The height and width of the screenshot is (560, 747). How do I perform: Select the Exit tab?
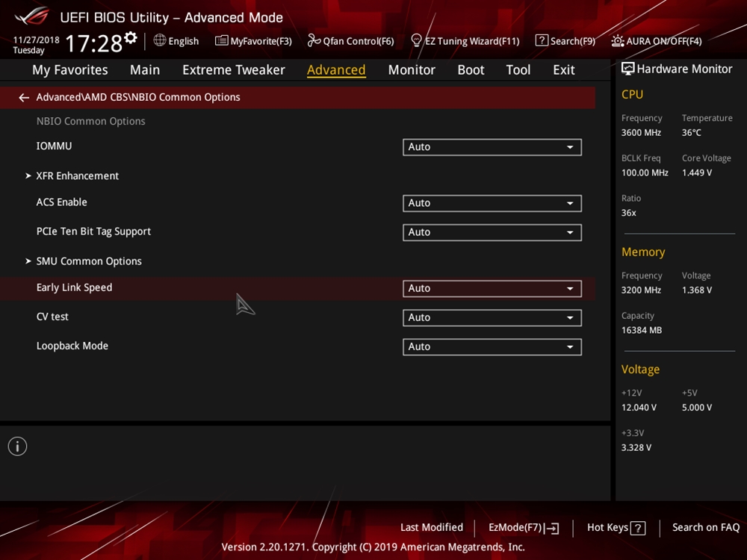pyautogui.click(x=563, y=70)
